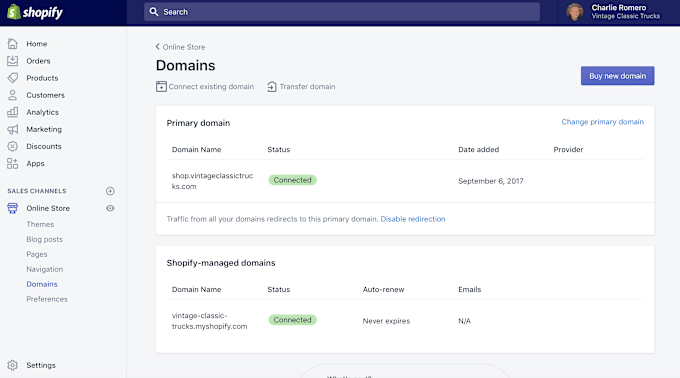Viewport: 680px width, 378px height.
Task: Click the Provider column header
Action: tap(568, 150)
